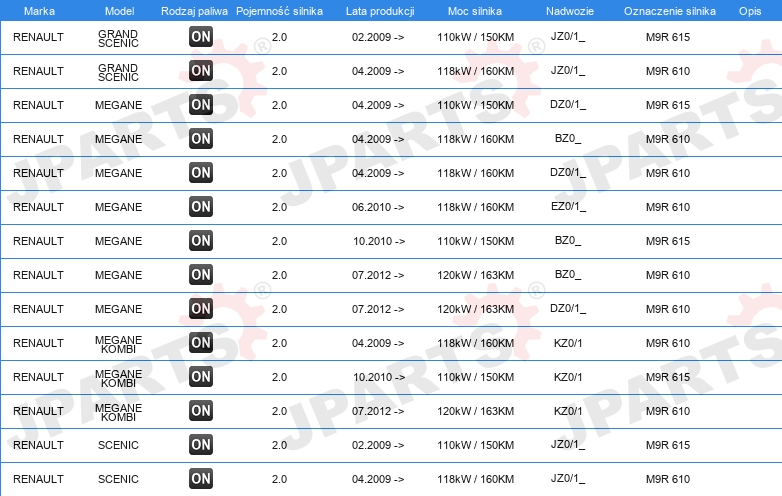Select ON icon in Megane BZ0_ 10.2010 row
The width and height of the screenshot is (782, 496).
point(201,240)
